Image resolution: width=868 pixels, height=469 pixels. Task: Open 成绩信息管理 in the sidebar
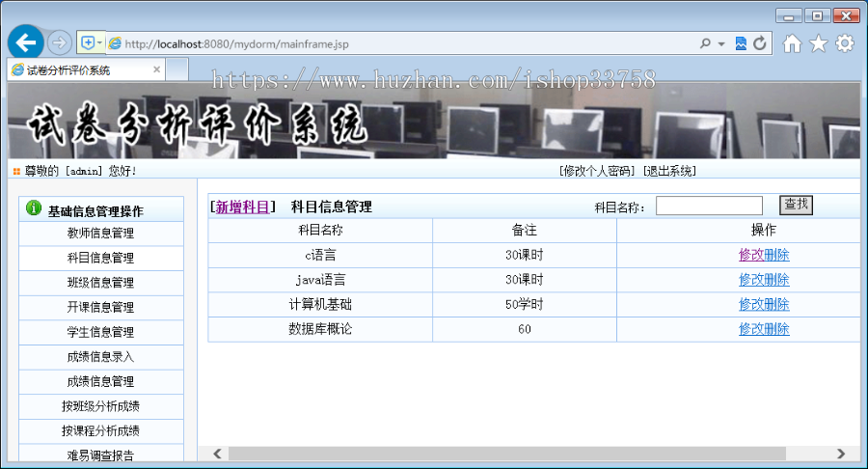coord(100,381)
